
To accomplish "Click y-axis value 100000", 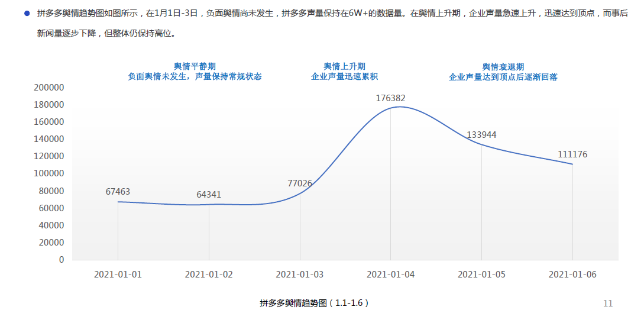I will point(49,174).
